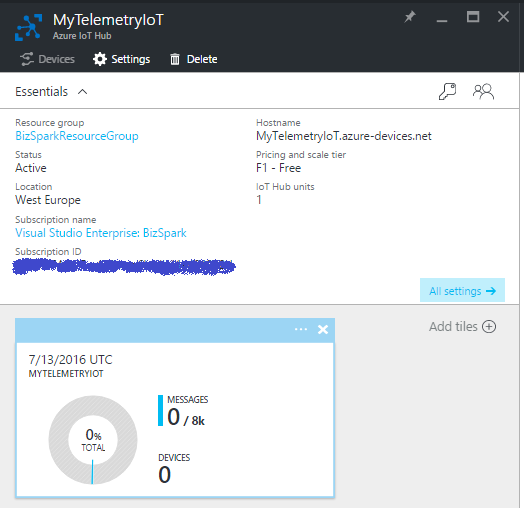Open the Devices command
This screenshot has width=524, height=508.
(47, 59)
